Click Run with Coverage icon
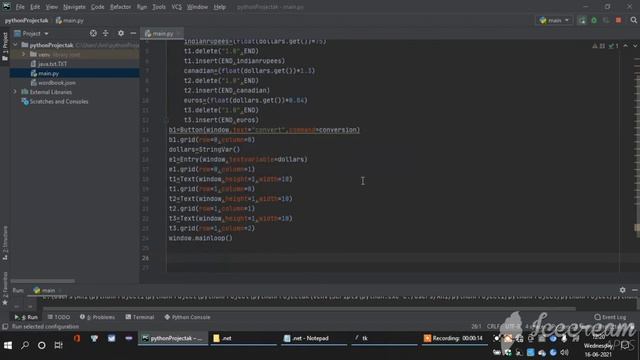The image size is (640, 360). tap(606, 20)
